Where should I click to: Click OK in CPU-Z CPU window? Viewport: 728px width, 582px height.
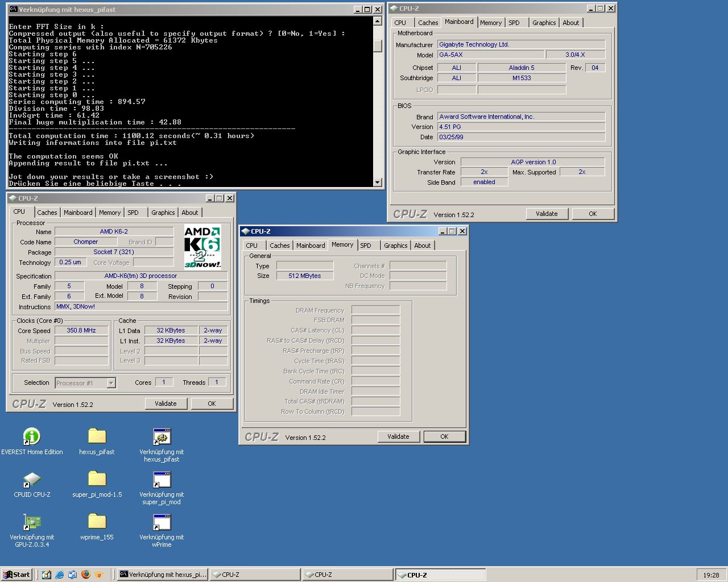point(212,404)
